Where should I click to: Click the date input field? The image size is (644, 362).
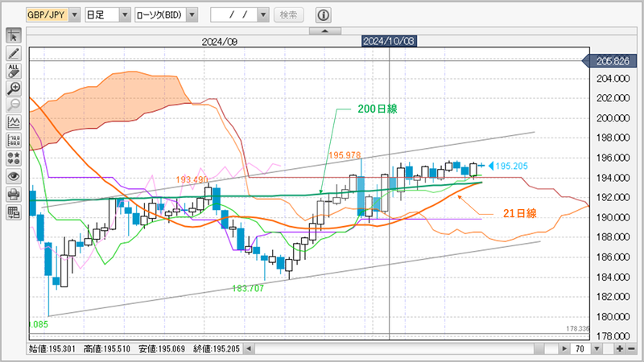pyautogui.click(x=234, y=15)
